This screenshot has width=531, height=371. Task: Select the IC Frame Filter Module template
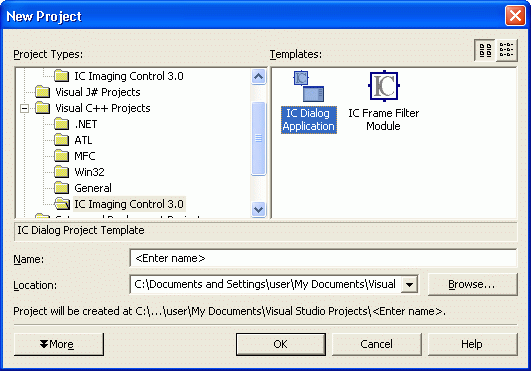pos(384,102)
